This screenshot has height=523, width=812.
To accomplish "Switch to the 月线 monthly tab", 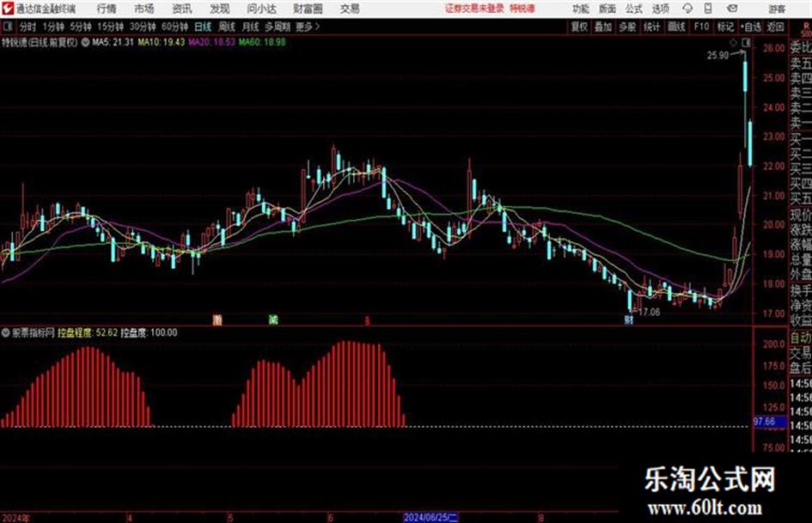I will click(251, 27).
